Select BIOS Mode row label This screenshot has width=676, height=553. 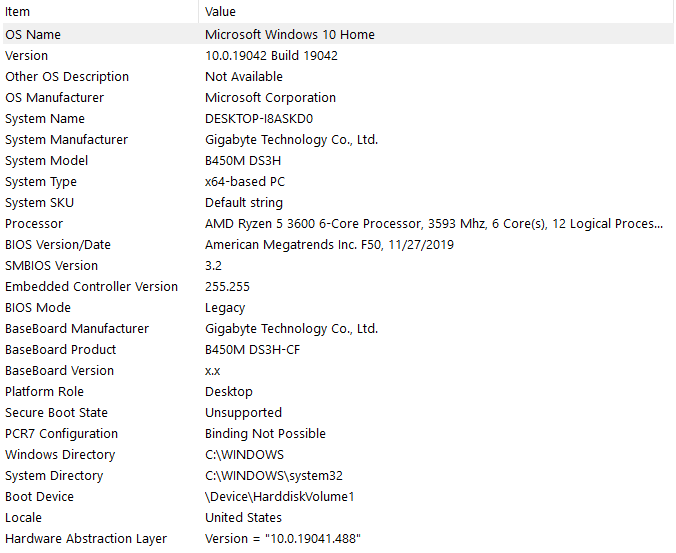pyautogui.click(x=38, y=308)
